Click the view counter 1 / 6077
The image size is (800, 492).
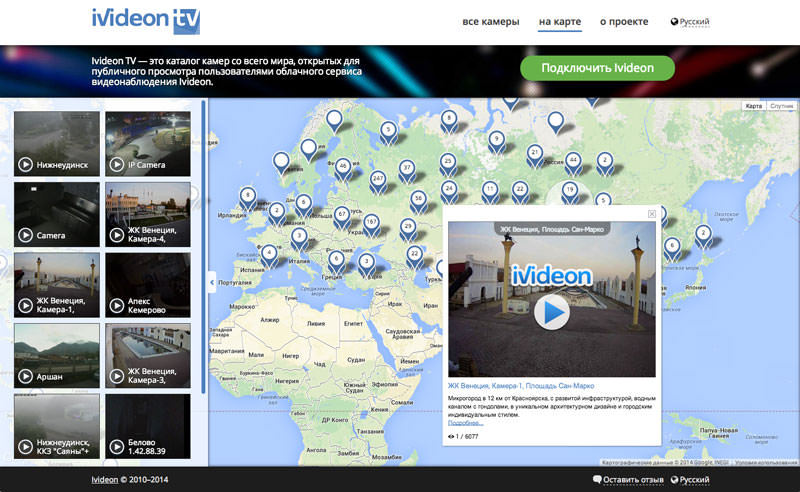pos(463,436)
